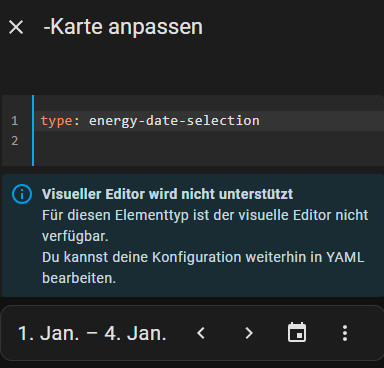The image size is (384, 368).
Task: Click the word "verfügbar." in the alert
Action: pos(75,236)
